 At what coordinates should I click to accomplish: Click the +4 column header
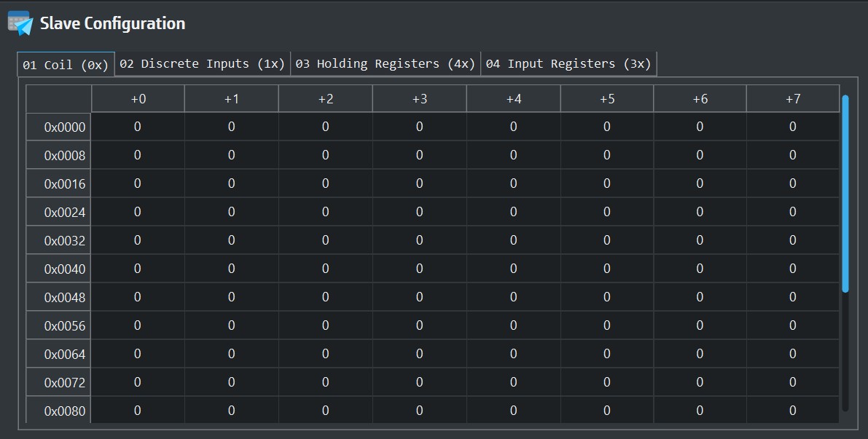coord(513,98)
